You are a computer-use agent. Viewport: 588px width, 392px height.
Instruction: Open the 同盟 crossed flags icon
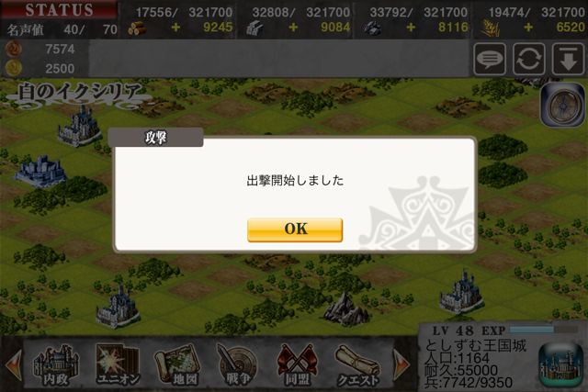point(298,365)
